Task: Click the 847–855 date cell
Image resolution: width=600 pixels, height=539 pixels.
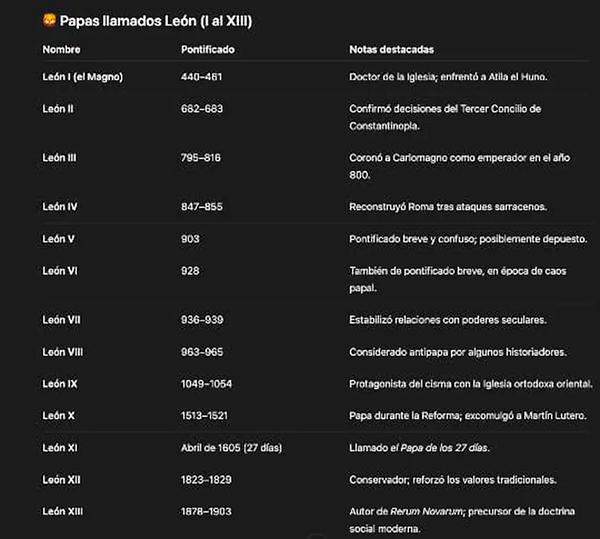Action: (202, 207)
